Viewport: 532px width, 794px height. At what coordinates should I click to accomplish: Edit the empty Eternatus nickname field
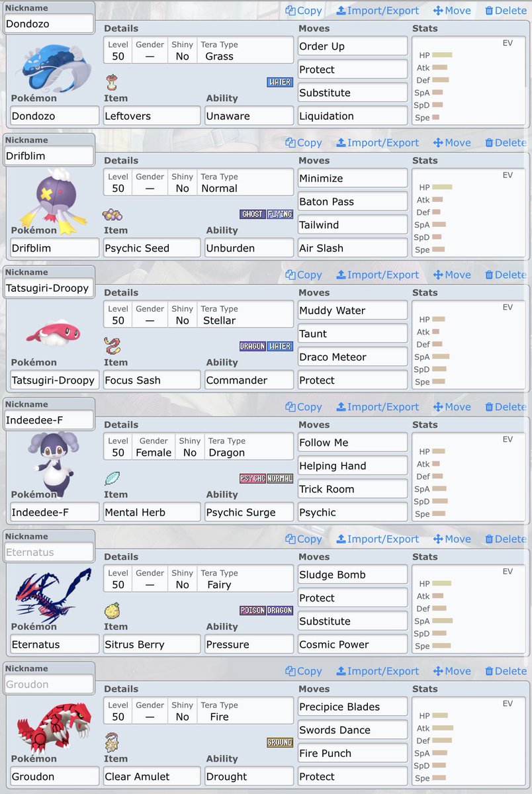[x=49, y=552]
